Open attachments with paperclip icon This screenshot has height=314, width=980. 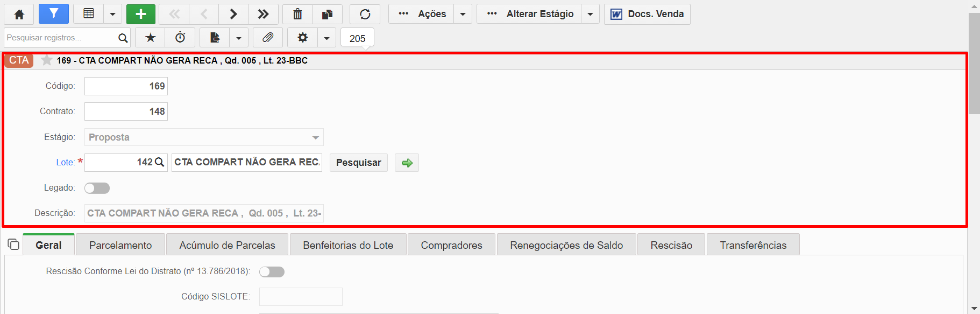[x=268, y=38]
